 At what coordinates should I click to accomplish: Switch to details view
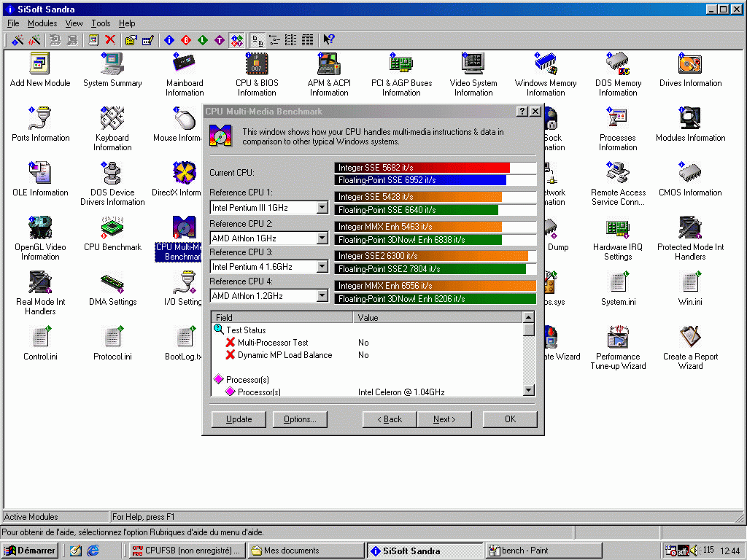(x=307, y=40)
